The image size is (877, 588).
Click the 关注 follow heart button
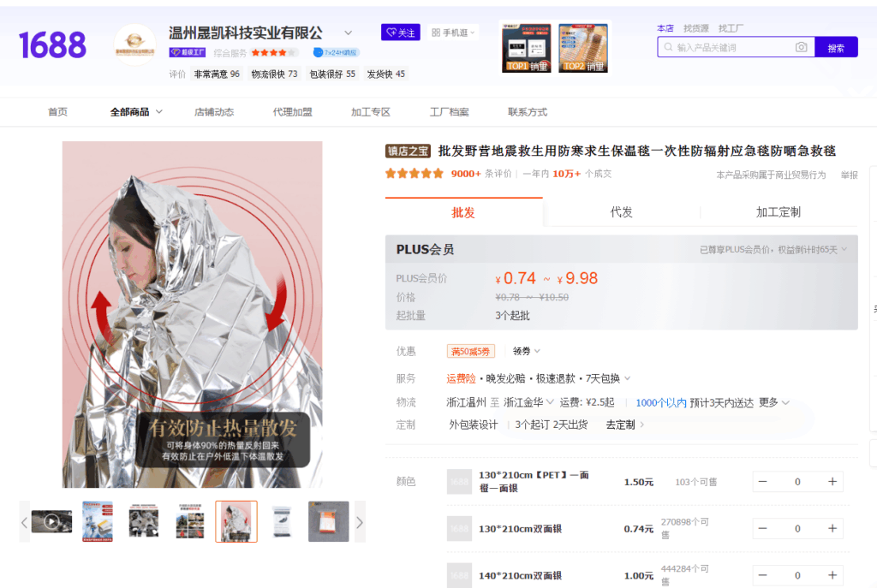[x=401, y=33]
